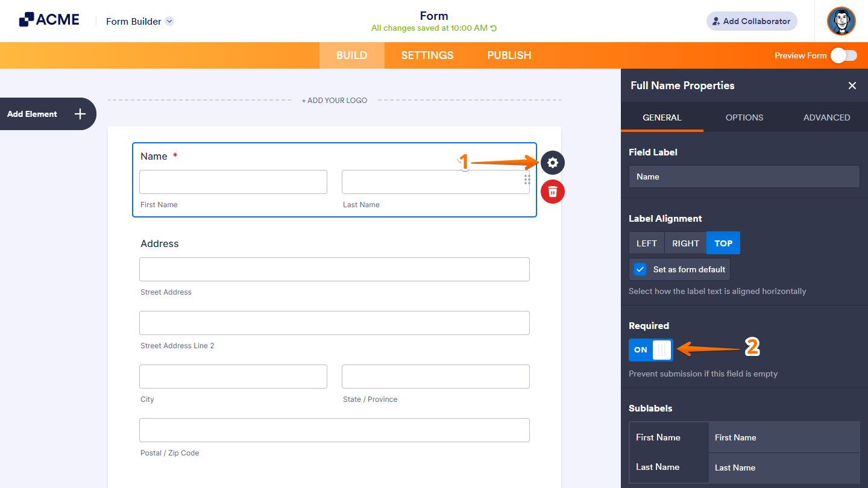This screenshot has width=868, height=488.
Task: Uncheck Set as form default
Action: pyautogui.click(x=640, y=269)
